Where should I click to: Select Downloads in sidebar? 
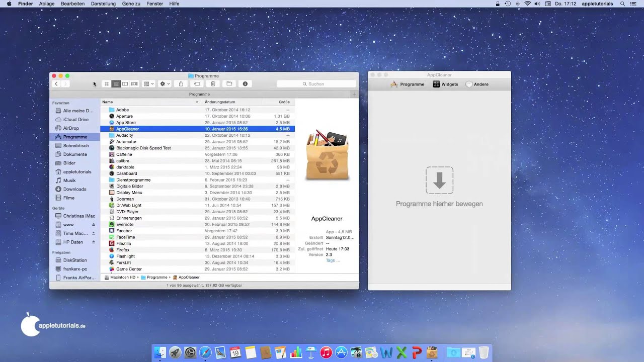click(74, 189)
